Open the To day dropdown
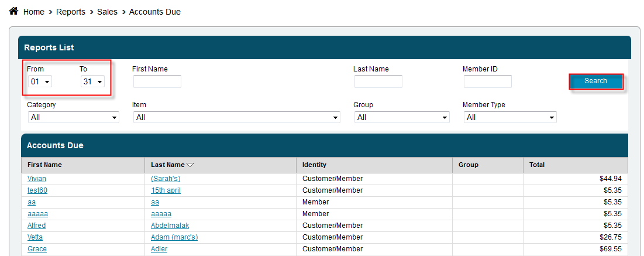 (92, 82)
